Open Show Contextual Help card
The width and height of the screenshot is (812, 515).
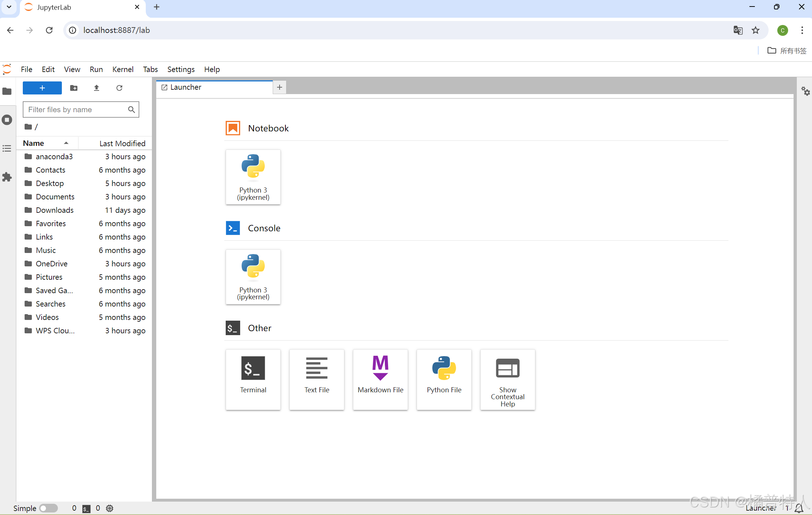coord(508,380)
